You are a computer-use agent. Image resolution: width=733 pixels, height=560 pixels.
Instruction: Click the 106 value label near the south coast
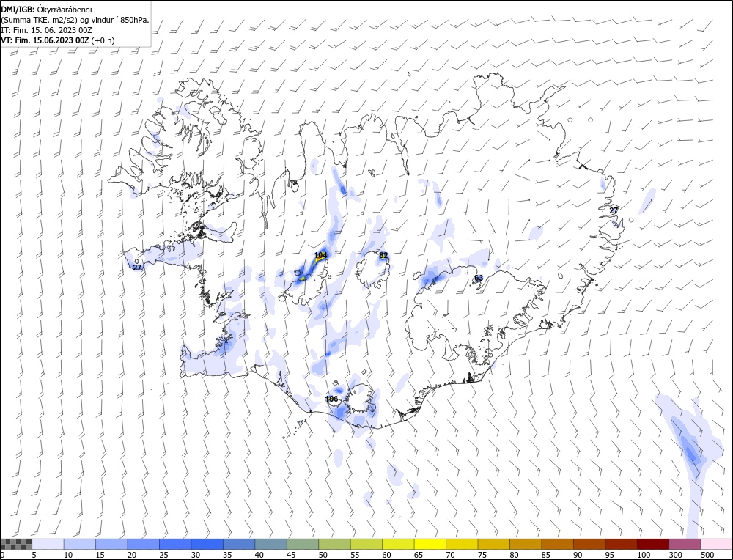(331, 399)
